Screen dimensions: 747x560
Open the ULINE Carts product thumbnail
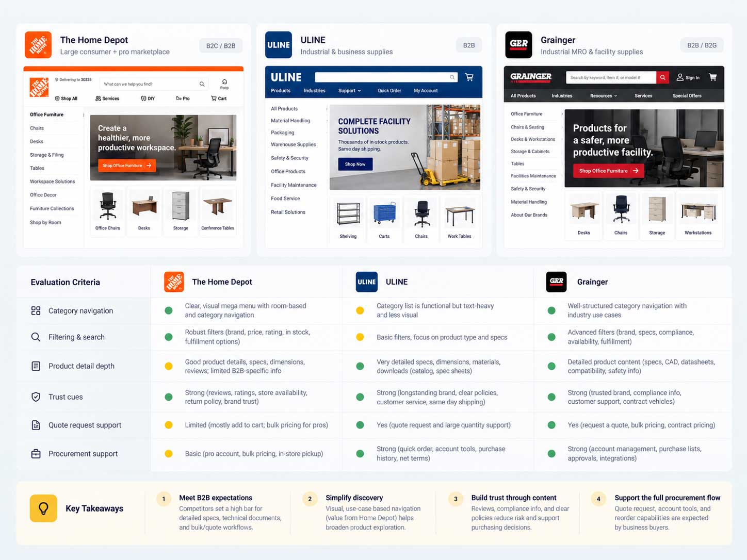click(x=384, y=219)
